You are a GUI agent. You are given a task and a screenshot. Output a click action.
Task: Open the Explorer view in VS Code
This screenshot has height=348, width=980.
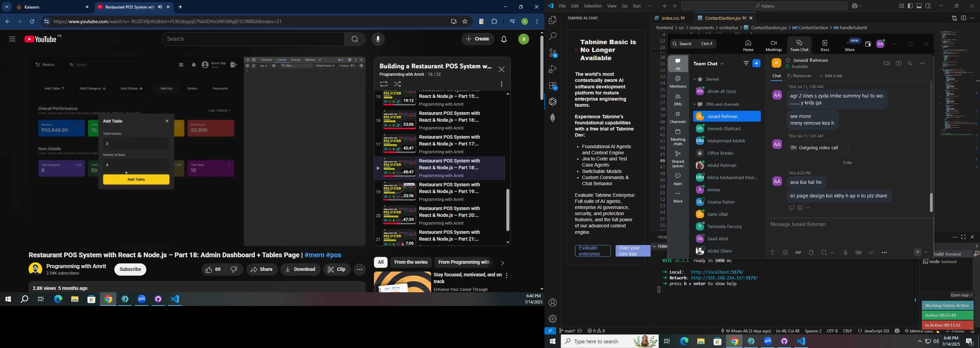tap(552, 20)
